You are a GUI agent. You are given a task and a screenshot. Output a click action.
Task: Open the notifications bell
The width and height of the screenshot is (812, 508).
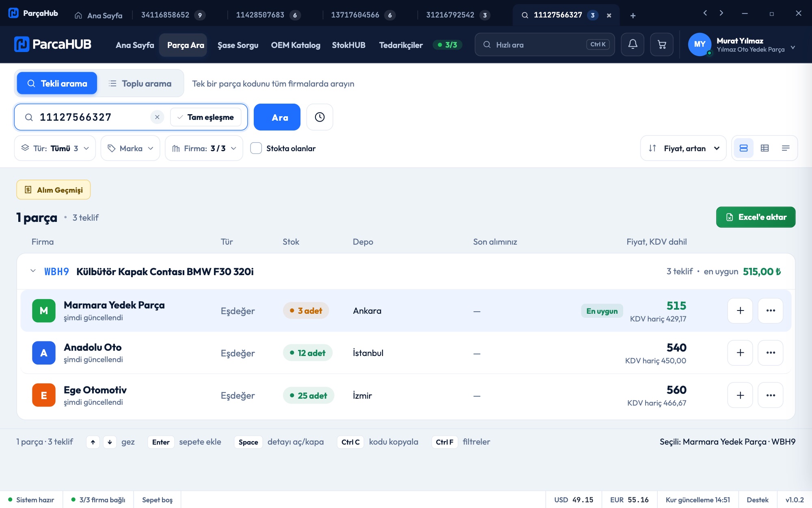(x=633, y=44)
